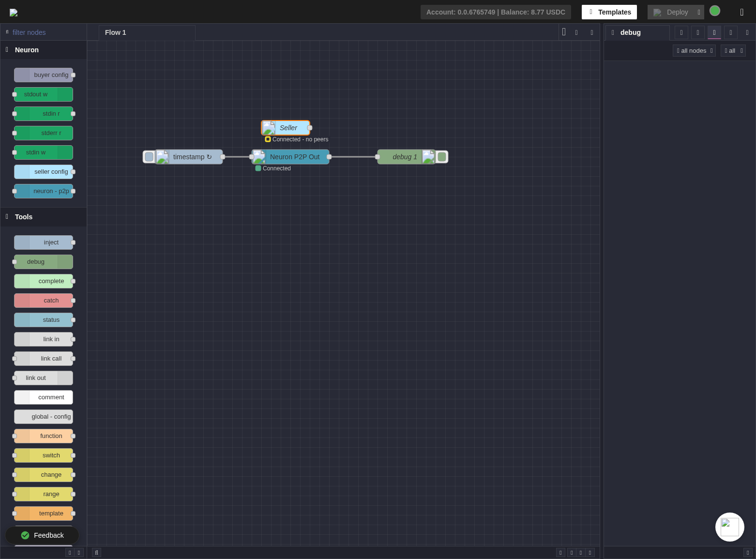Collapse the Tools palette category
This screenshot has height=559, width=756.
23,217
